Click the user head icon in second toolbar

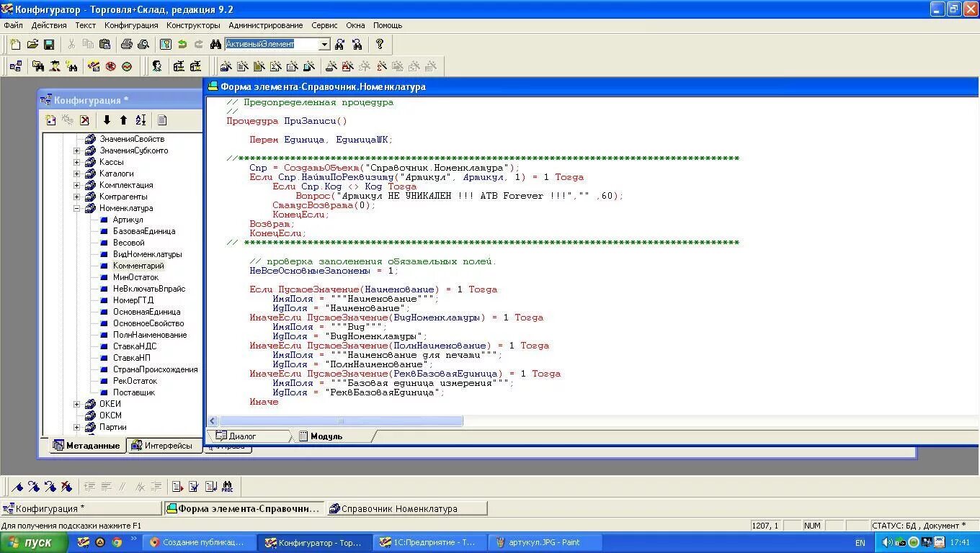point(156,66)
